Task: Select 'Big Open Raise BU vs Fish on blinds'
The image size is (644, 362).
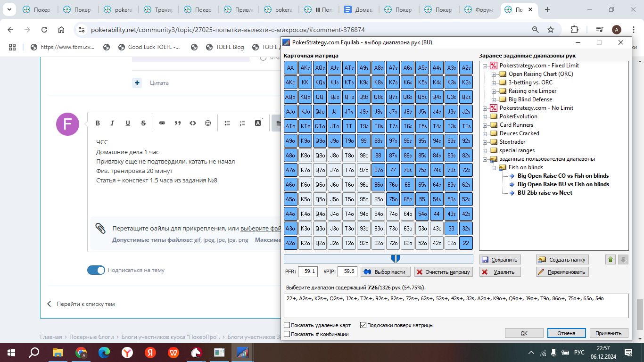Action: point(563,184)
